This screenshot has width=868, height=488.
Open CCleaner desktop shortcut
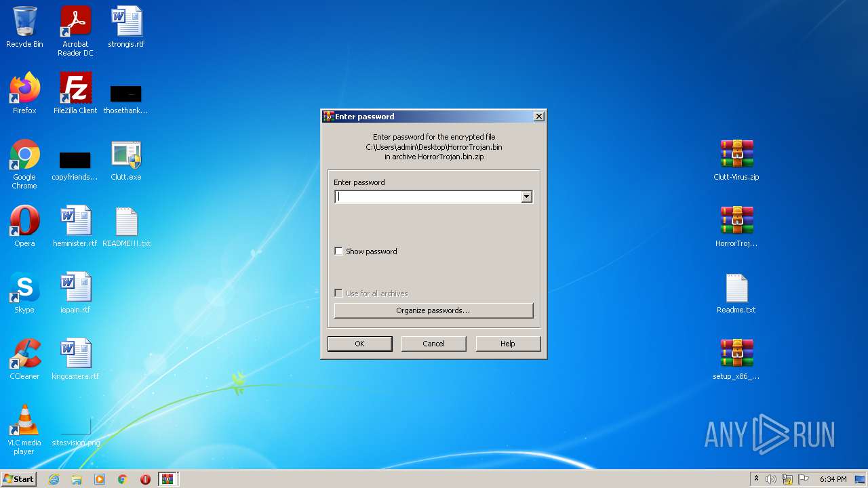click(x=24, y=359)
